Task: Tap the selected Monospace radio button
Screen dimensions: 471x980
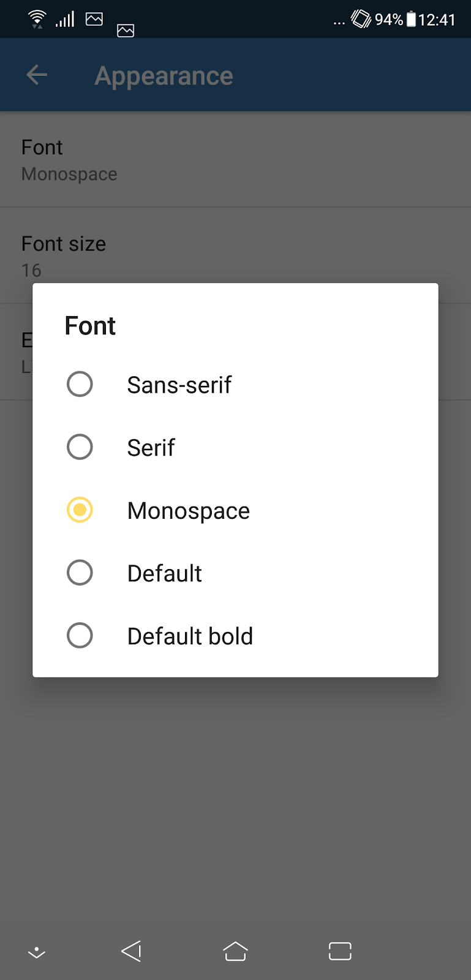Action: [x=80, y=510]
